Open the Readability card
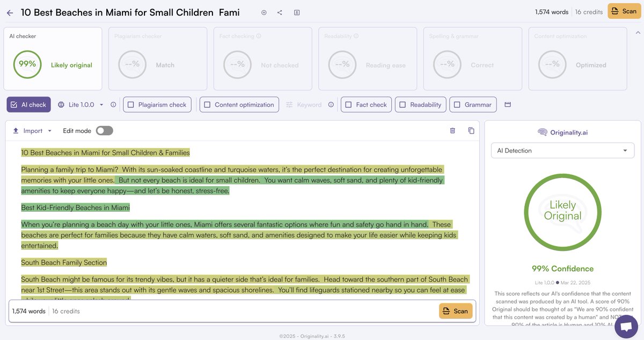Screen dimensions: 644x340 [368, 58]
